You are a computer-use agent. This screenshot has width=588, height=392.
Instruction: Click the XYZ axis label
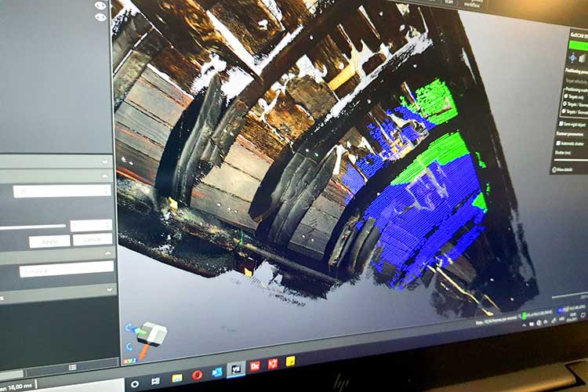(x=129, y=361)
